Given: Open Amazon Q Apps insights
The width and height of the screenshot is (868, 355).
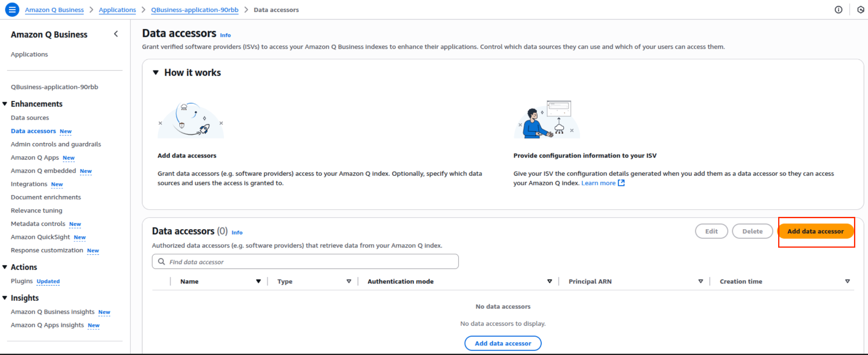Looking at the screenshot, I should click(x=47, y=325).
